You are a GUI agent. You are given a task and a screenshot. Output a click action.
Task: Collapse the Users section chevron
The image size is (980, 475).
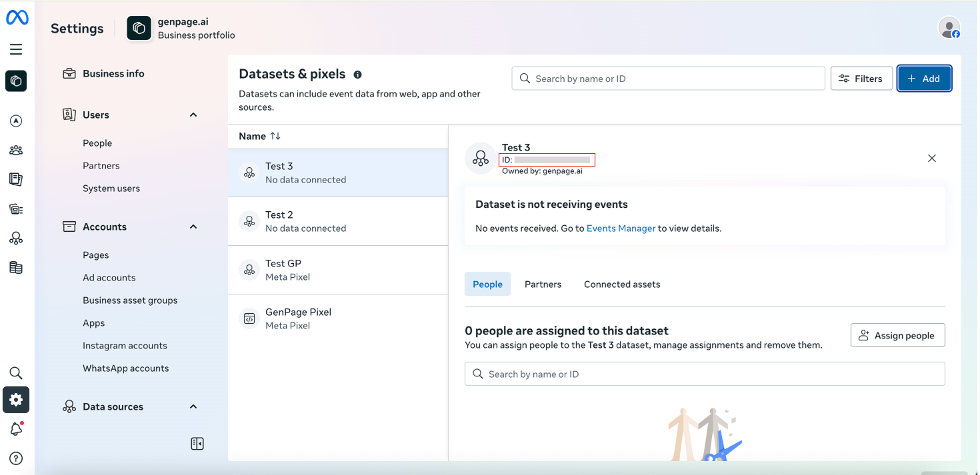click(193, 115)
